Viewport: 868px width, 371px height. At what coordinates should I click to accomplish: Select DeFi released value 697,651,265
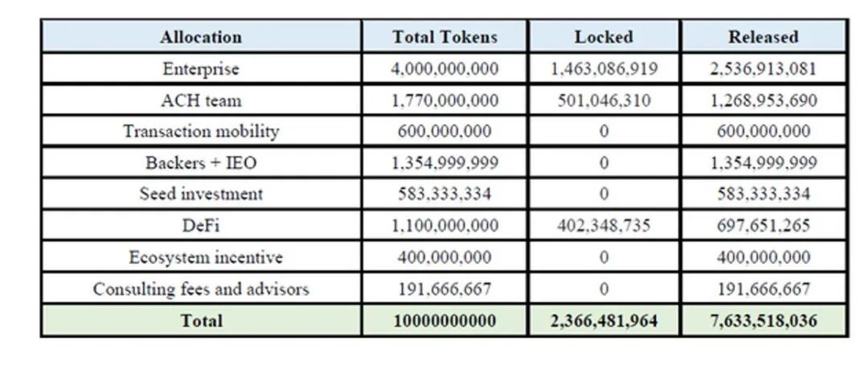click(763, 226)
